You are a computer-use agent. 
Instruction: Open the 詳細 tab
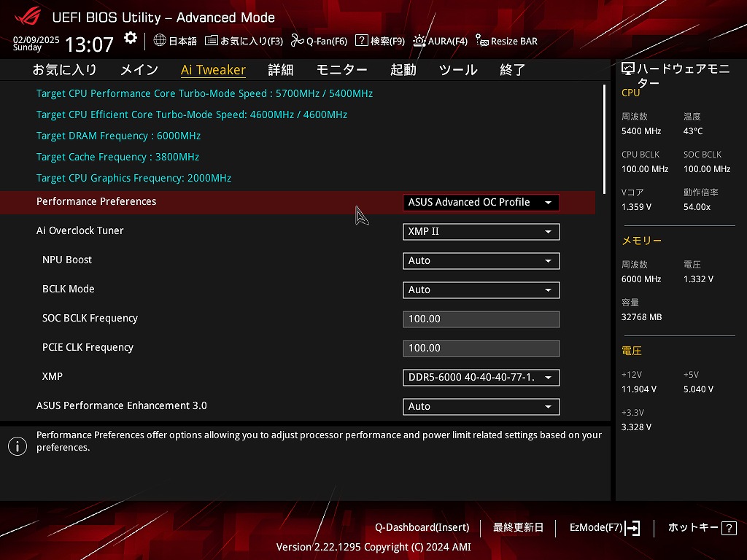click(x=281, y=70)
